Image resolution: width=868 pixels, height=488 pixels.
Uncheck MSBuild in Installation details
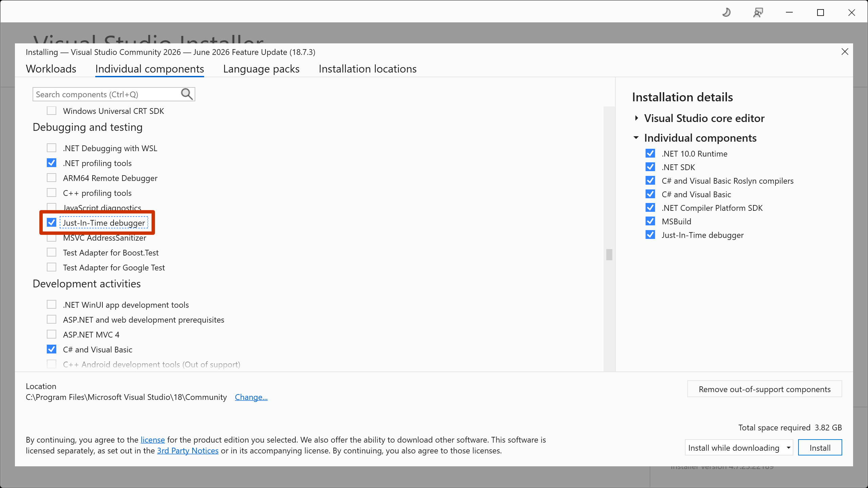point(650,221)
